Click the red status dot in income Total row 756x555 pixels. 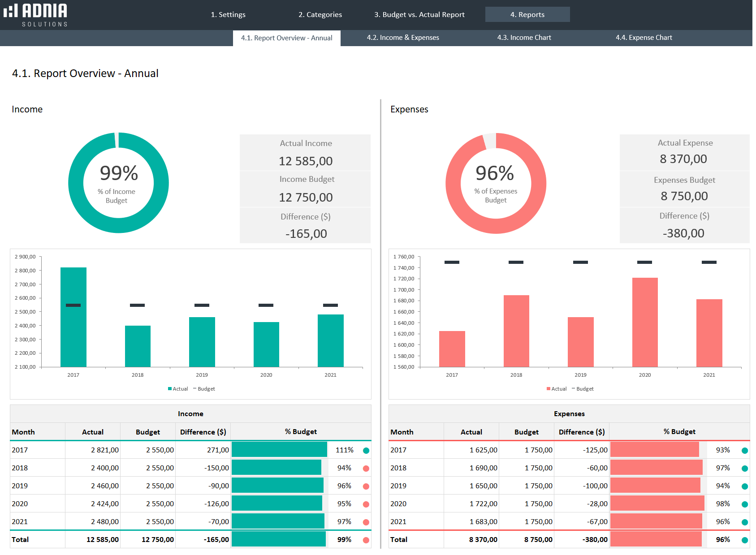pos(366,540)
